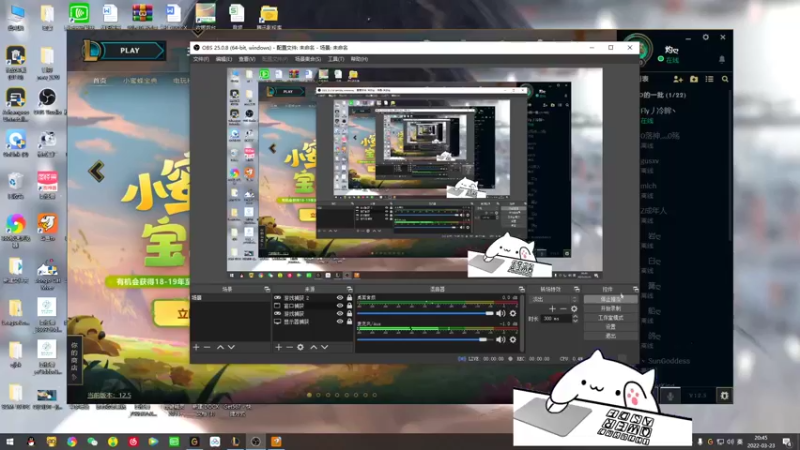The image size is (800, 450).
Task: Add a new scene with the plus icon
Action: coord(196,347)
